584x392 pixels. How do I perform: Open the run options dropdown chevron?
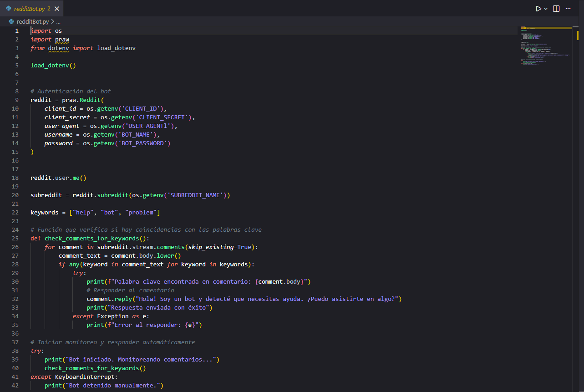(546, 9)
